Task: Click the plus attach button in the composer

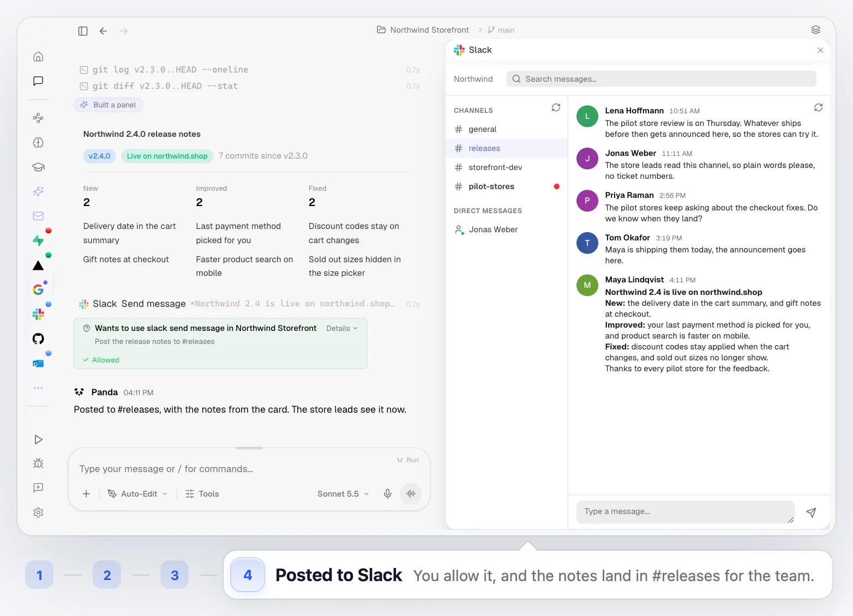Action: pyautogui.click(x=86, y=494)
